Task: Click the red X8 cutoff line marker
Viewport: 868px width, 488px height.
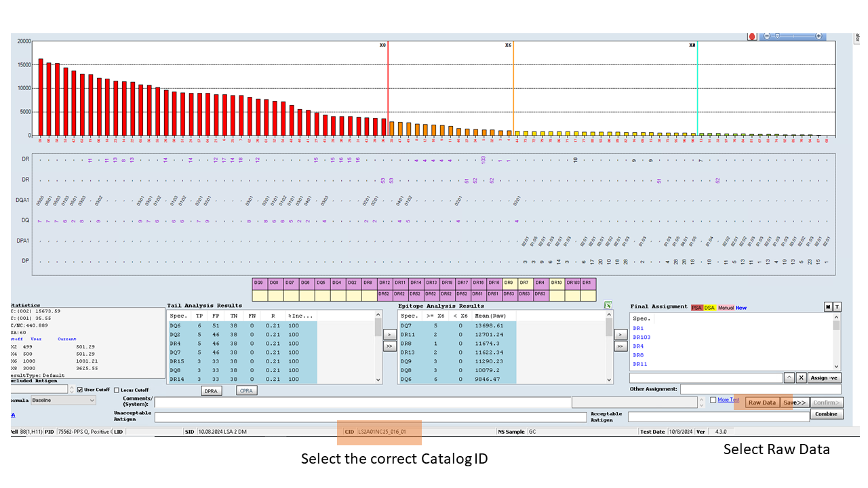Action: point(388,88)
